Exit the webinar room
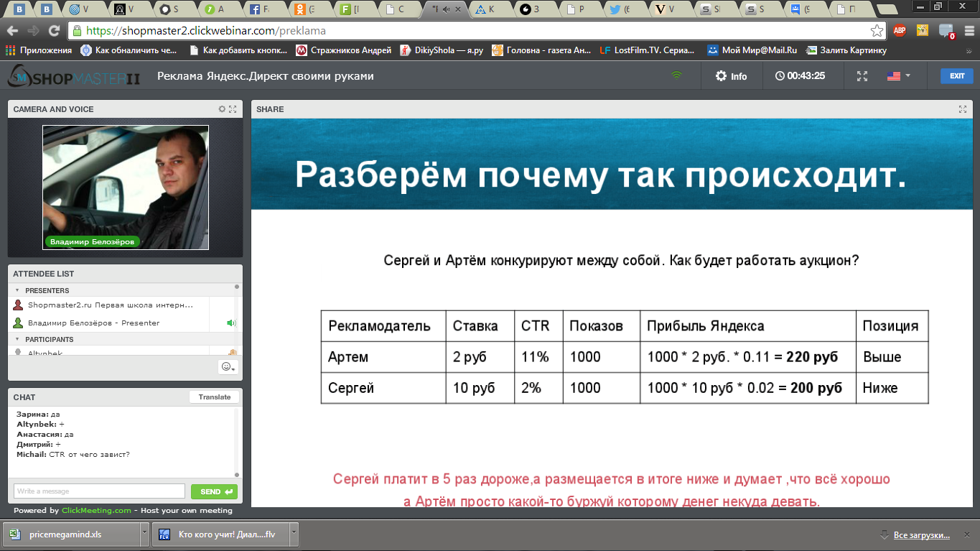 (957, 76)
